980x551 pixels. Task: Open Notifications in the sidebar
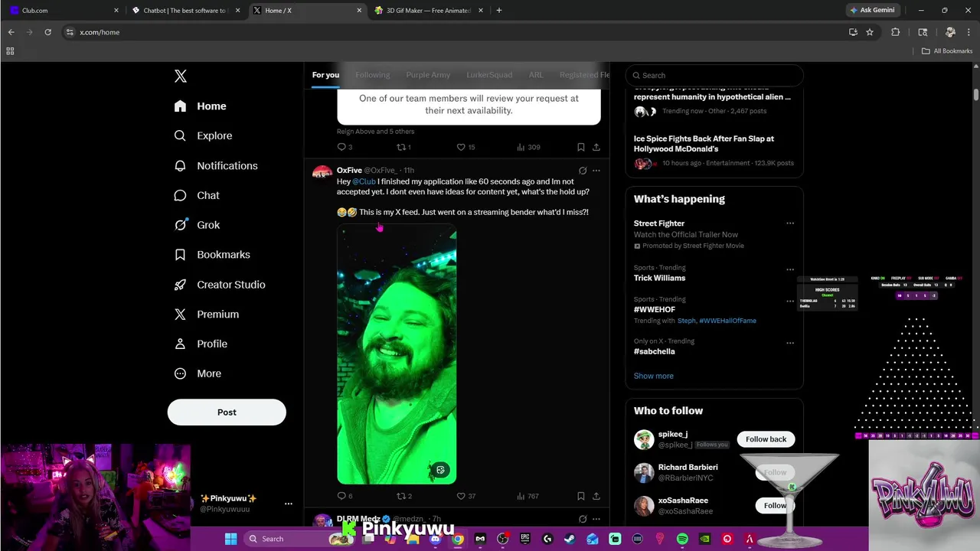(x=216, y=165)
